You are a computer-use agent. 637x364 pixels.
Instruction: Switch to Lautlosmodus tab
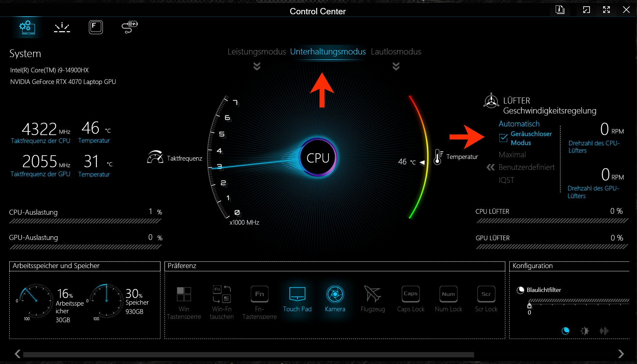pyautogui.click(x=396, y=52)
